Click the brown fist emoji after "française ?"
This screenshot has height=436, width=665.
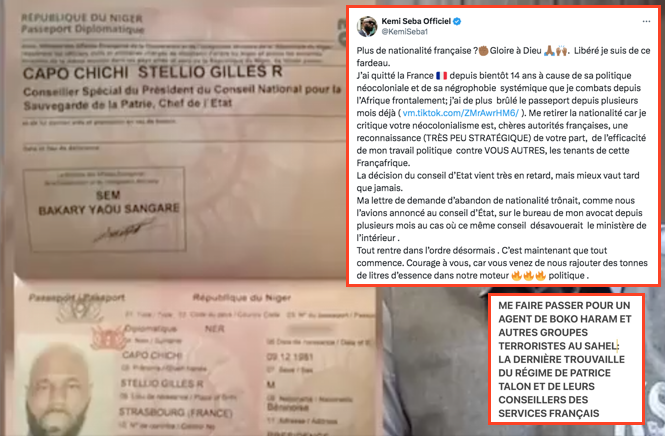[483, 51]
